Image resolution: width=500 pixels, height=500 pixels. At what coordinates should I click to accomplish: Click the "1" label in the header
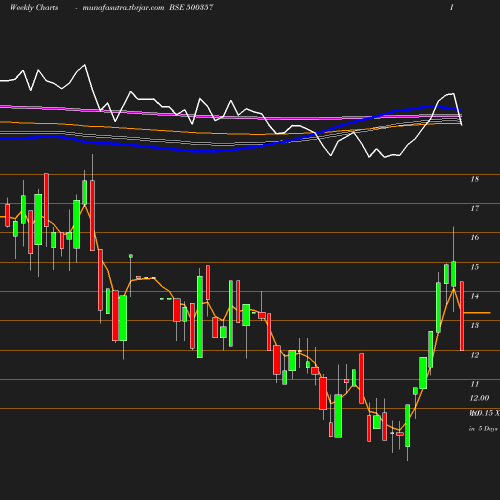point(452,7)
